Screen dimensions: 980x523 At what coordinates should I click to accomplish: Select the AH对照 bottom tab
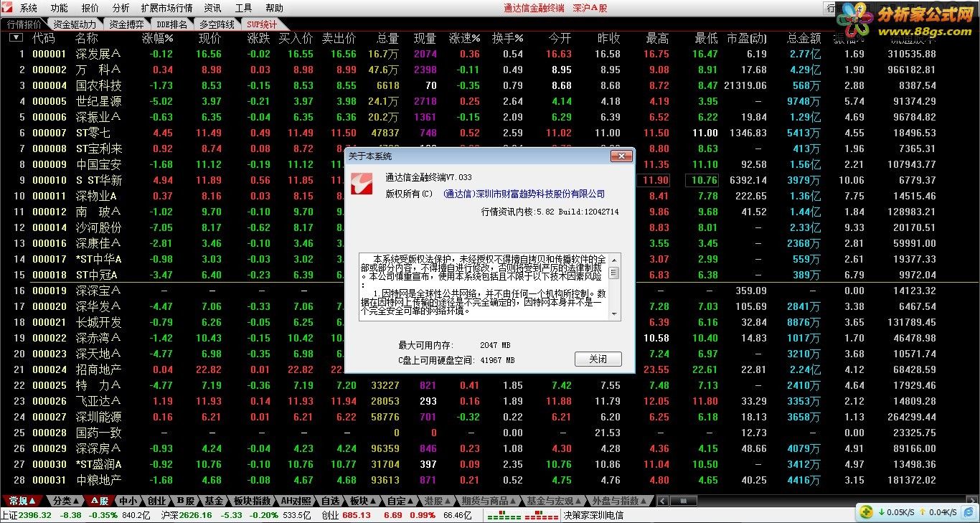[x=296, y=501]
